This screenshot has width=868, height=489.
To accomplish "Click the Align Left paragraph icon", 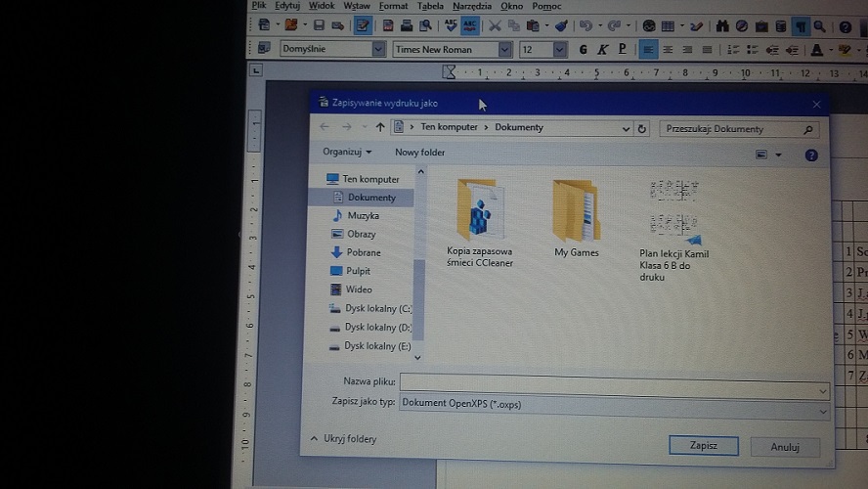I will tap(648, 49).
